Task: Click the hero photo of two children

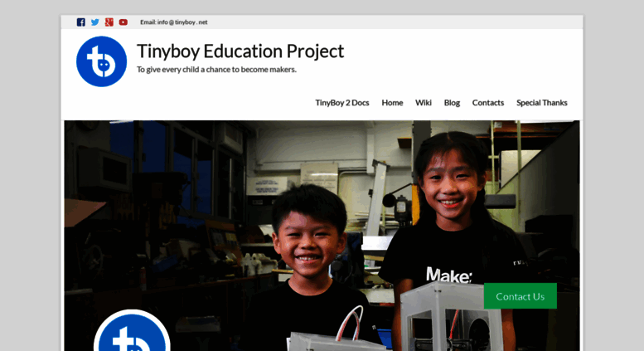Action: click(x=322, y=236)
